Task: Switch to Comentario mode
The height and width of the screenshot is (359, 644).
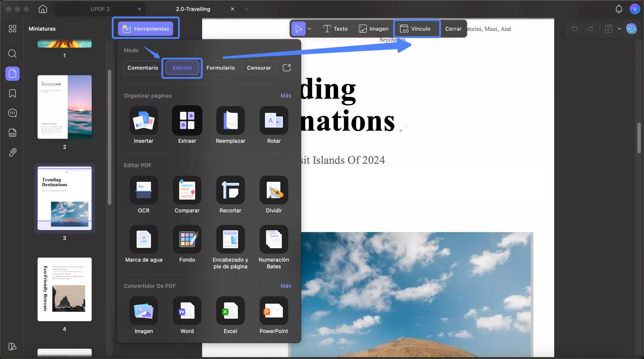Action: pyautogui.click(x=143, y=68)
